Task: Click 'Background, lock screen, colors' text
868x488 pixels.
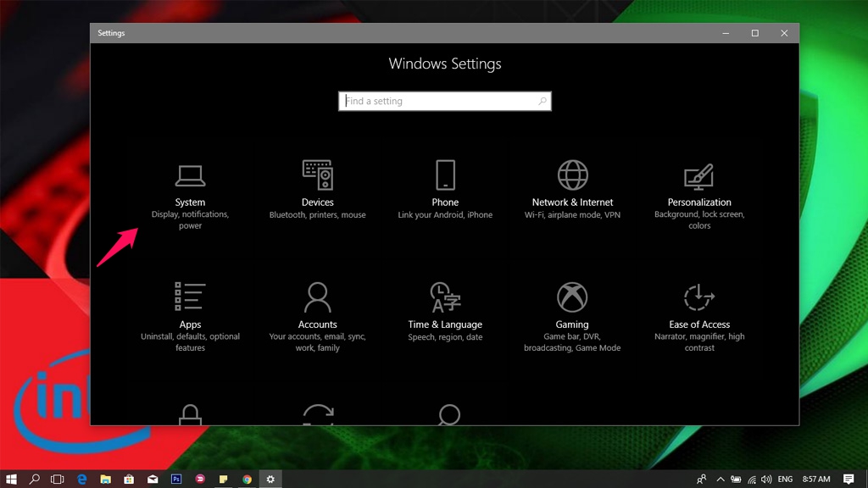Action: [699, 219]
